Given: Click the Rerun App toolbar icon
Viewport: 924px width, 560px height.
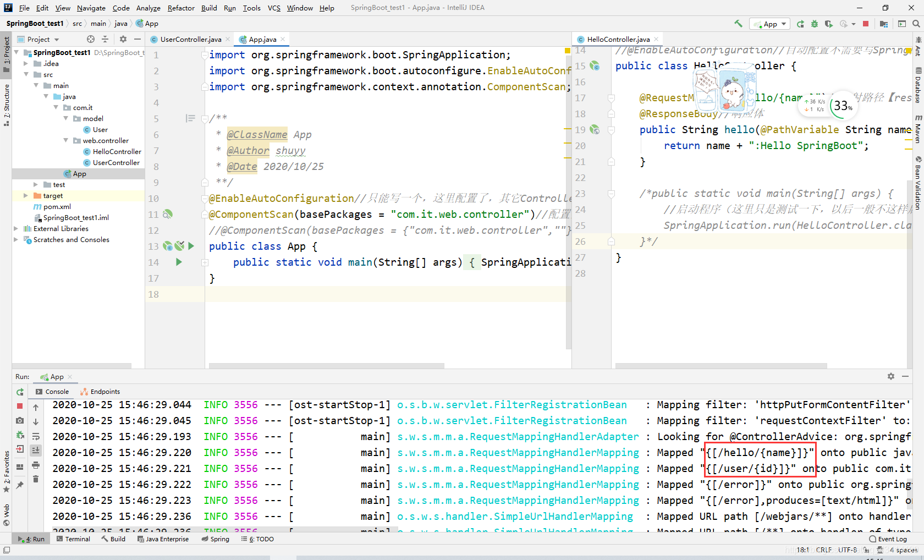Looking at the screenshot, I should point(800,24).
